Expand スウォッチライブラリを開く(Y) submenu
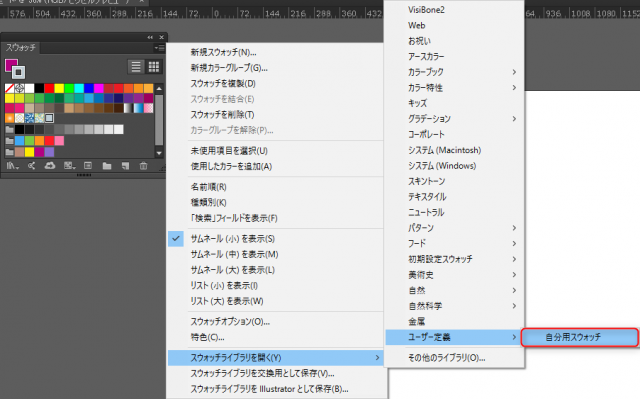640x399 pixels. [x=276, y=358]
